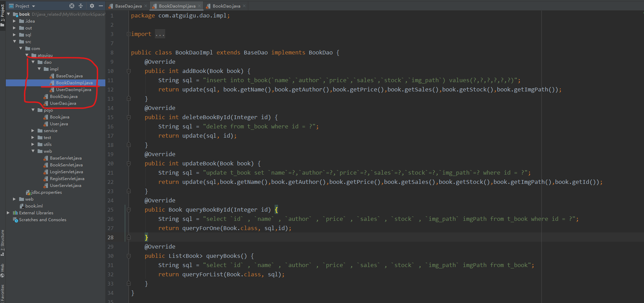
Task: Select RegistServlet.java in the tree
Action: (67, 178)
